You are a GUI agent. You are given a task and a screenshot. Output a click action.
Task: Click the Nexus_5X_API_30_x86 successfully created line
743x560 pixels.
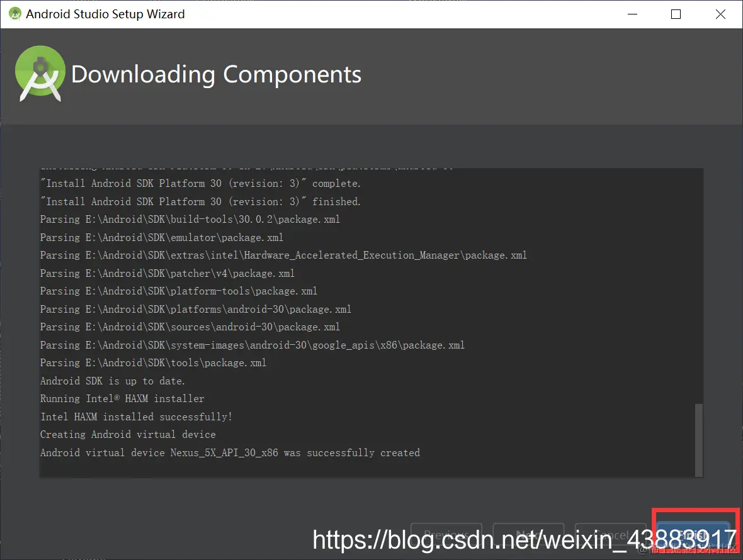(230, 453)
